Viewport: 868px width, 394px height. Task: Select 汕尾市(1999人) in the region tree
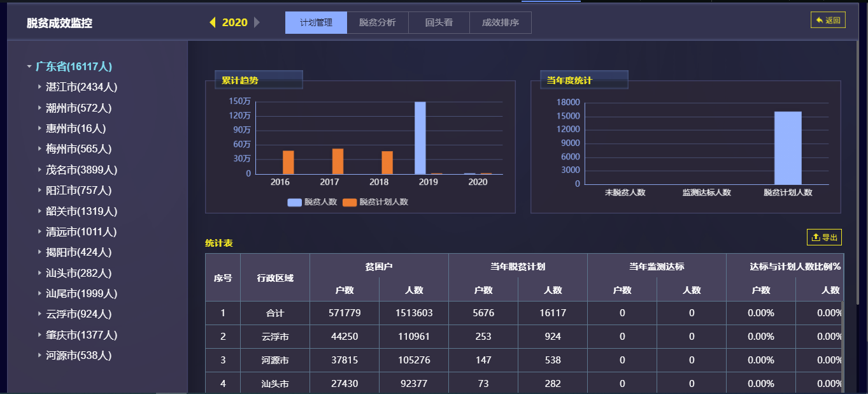[82, 294]
